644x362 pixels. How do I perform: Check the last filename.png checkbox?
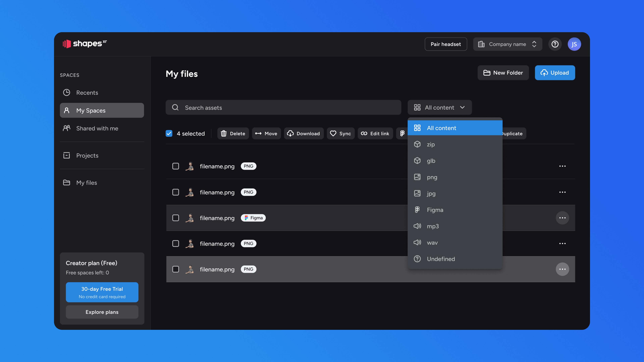click(x=176, y=269)
